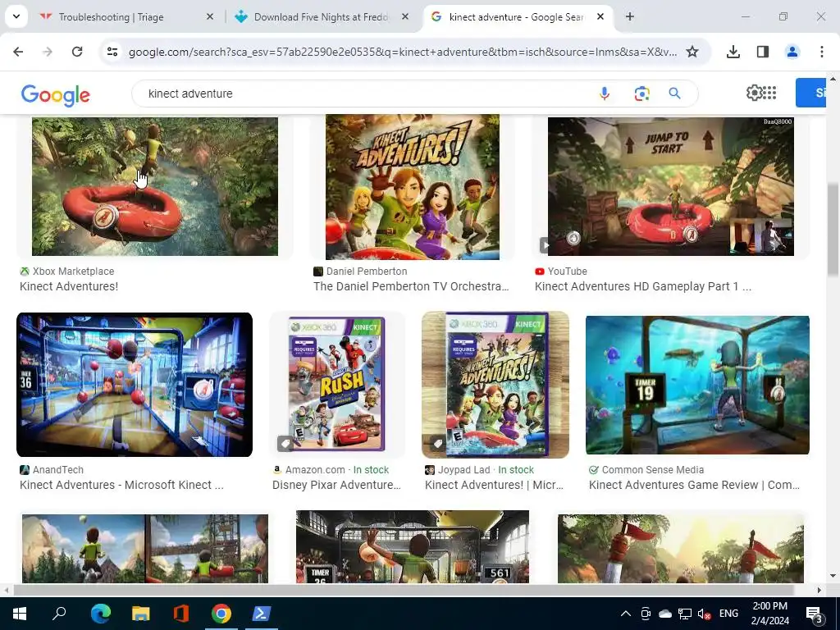
Task: Open the Windows Start menu
Action: (20, 614)
